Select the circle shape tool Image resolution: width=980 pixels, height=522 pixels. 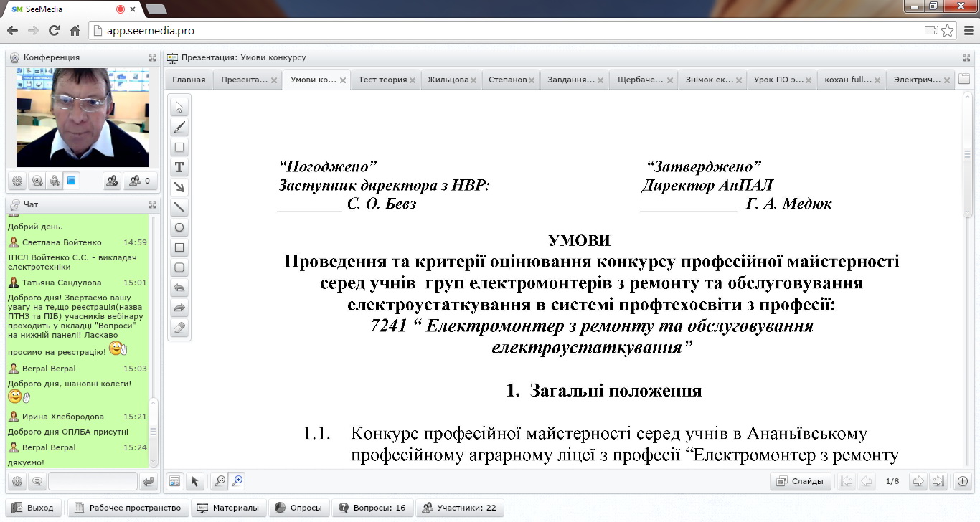click(179, 228)
